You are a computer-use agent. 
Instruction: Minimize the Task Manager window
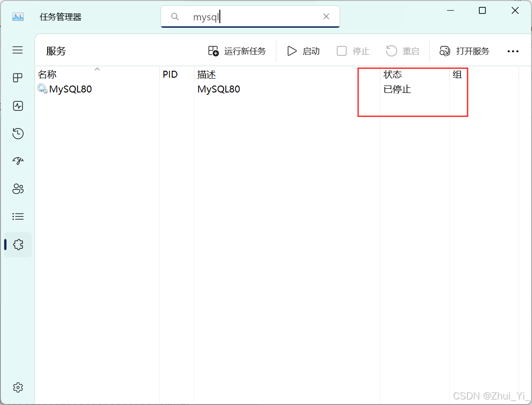click(x=450, y=11)
